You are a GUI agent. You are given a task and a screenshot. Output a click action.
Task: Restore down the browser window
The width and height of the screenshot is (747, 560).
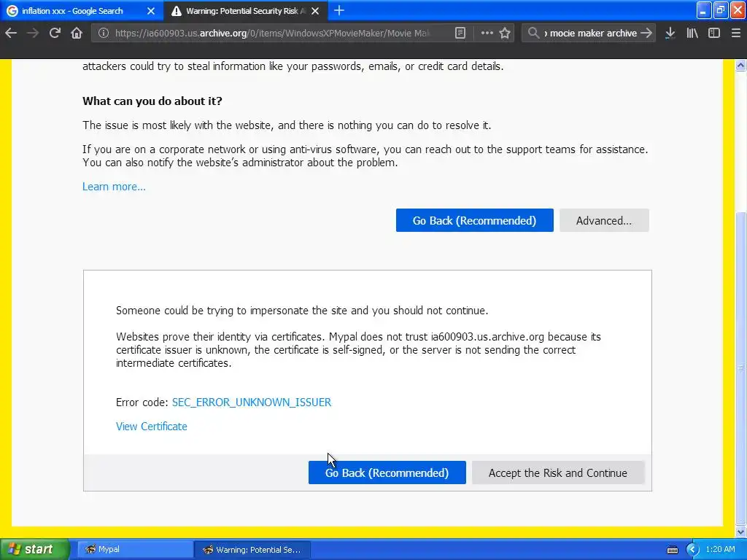click(x=720, y=10)
